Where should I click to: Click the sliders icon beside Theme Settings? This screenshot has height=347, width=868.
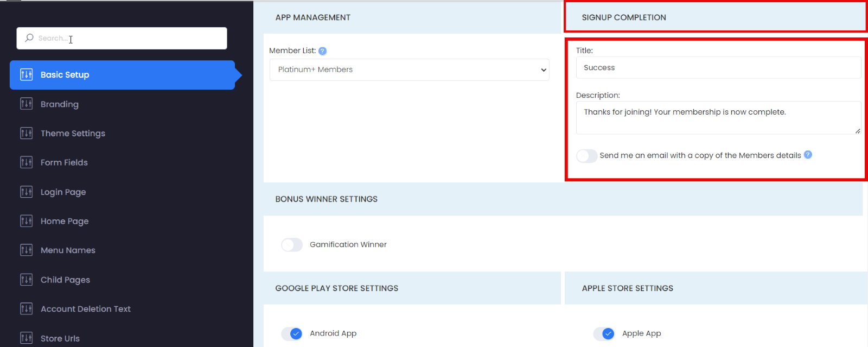coord(26,133)
